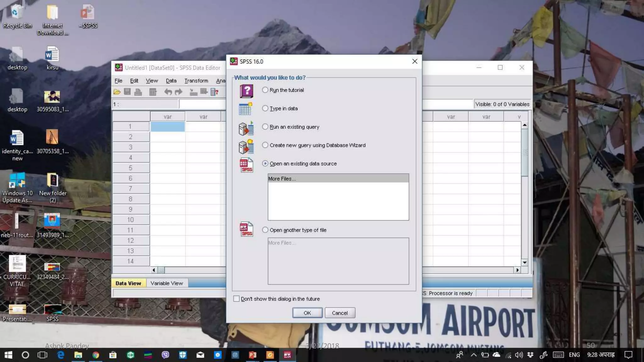
Task: Click the Open file folder toolbar icon
Action: click(x=117, y=92)
